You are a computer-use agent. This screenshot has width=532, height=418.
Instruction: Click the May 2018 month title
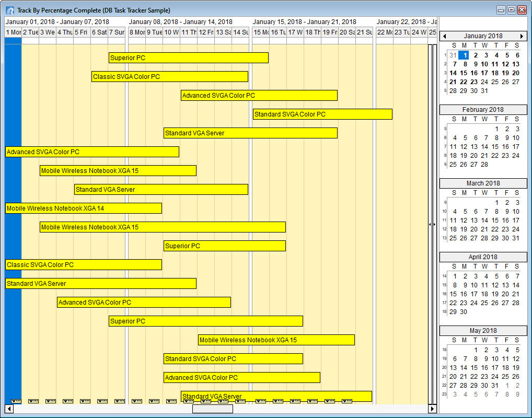[483, 330]
